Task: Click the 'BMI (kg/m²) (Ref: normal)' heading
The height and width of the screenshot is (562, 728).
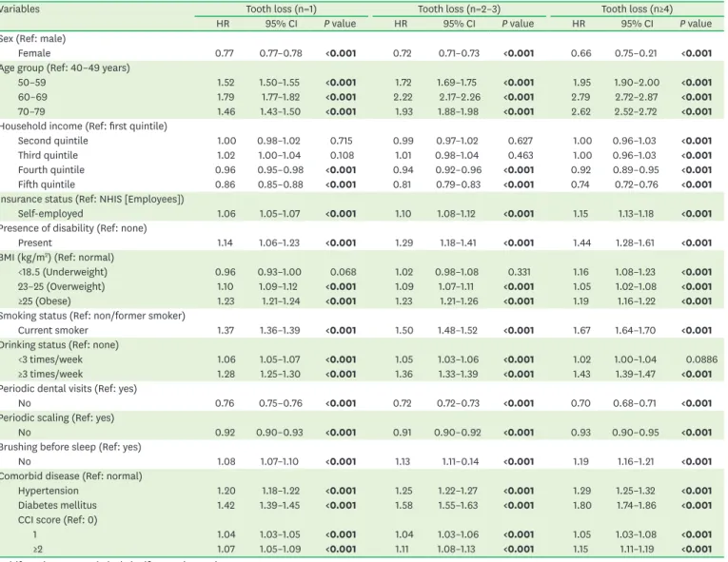Action: (x=57, y=258)
